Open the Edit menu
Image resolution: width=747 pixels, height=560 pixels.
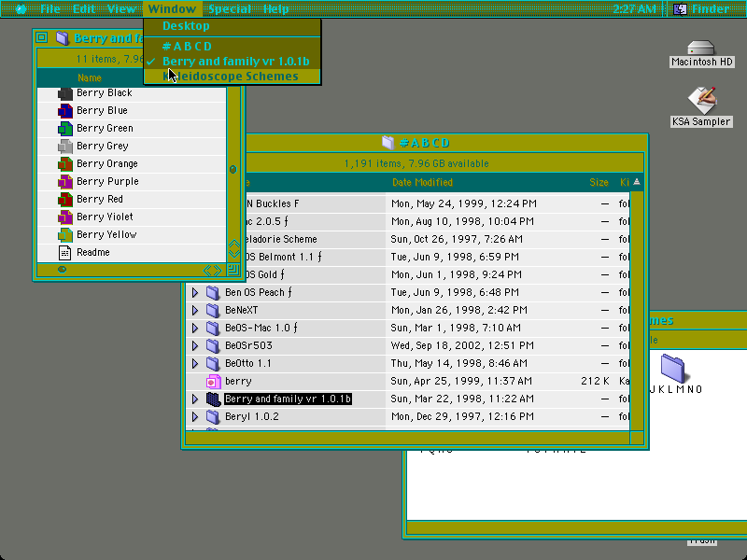point(83,8)
